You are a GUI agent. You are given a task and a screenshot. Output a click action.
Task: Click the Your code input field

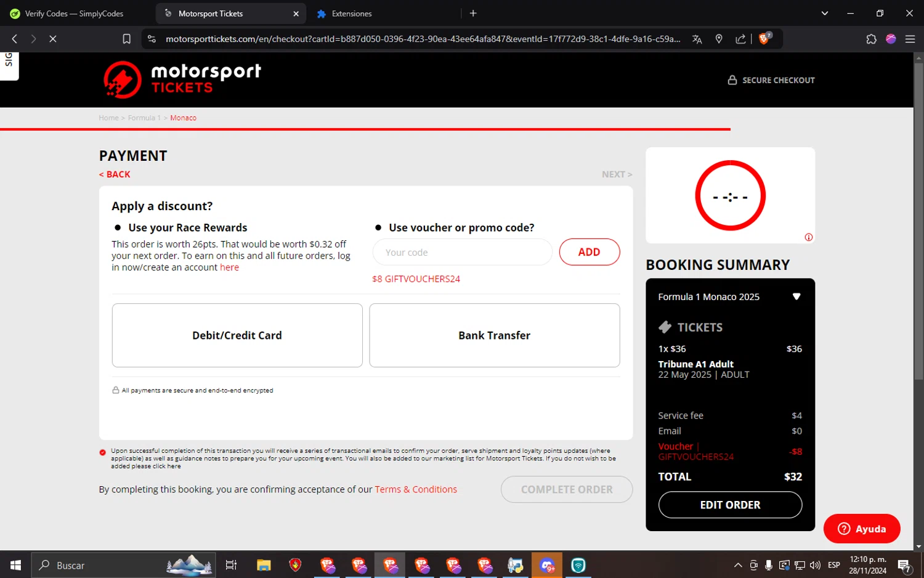[463, 252]
